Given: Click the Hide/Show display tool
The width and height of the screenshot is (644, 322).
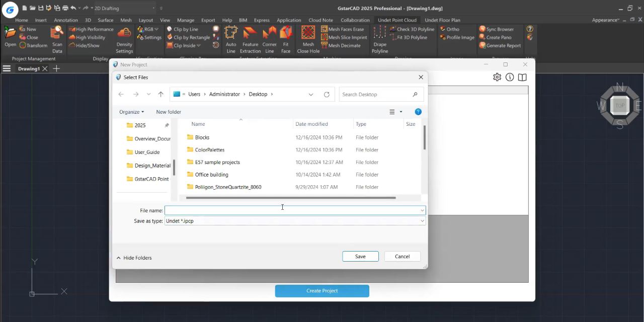Looking at the screenshot, I should pyautogui.click(x=84, y=45).
